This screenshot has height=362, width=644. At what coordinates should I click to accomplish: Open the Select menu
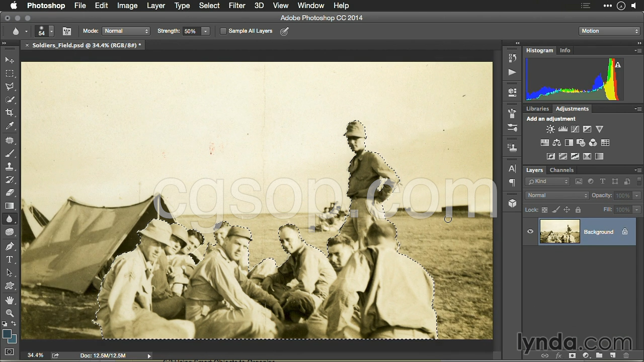point(209,6)
